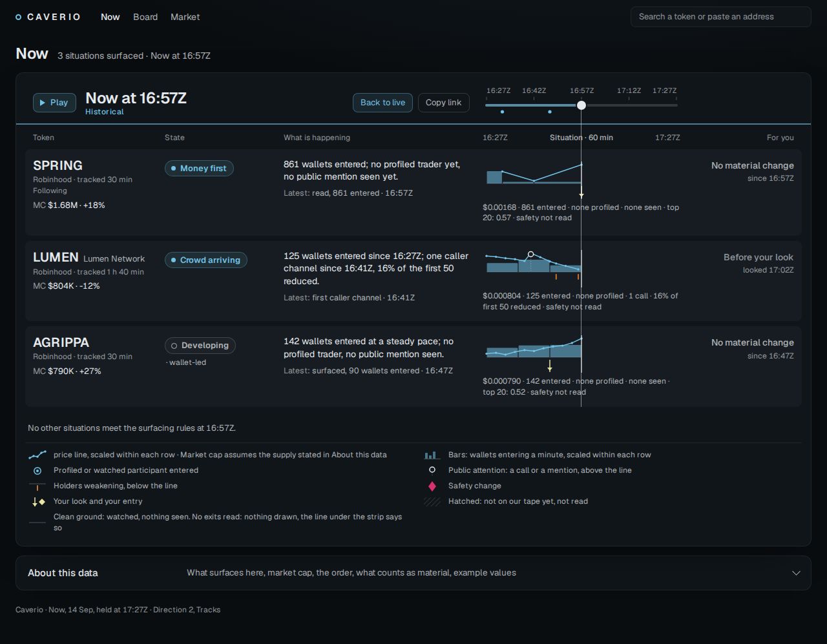Focus the token search input field

pos(720,17)
